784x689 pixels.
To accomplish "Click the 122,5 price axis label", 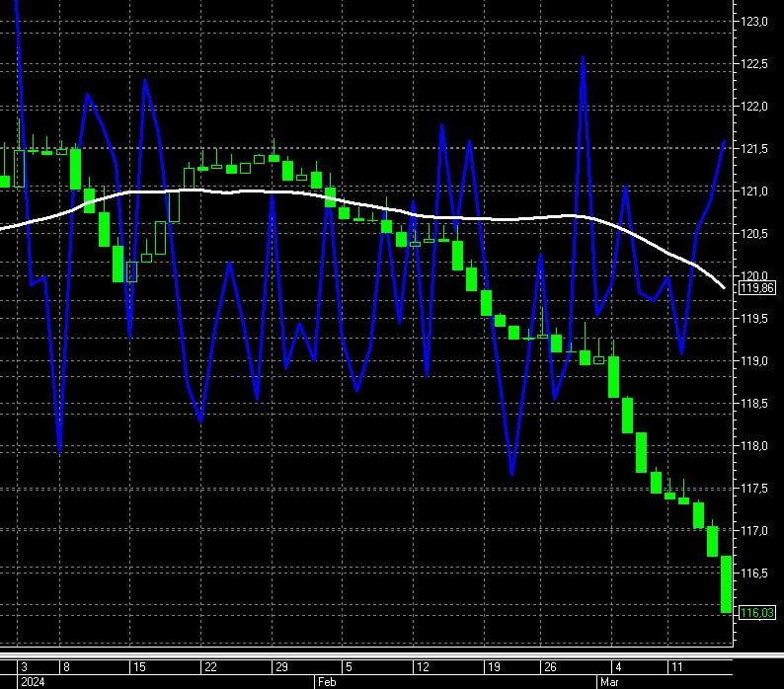I will point(754,64).
